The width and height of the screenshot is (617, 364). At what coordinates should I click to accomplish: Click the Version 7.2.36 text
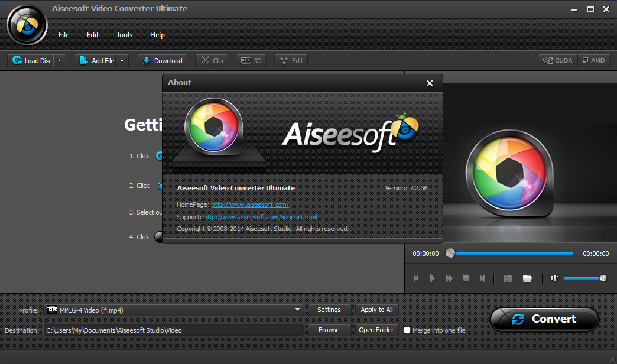coord(406,188)
